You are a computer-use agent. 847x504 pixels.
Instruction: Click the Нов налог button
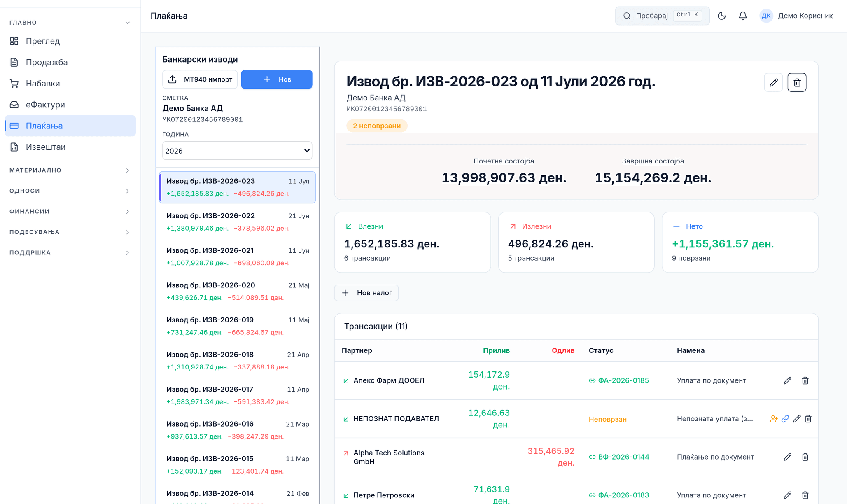tap(366, 293)
